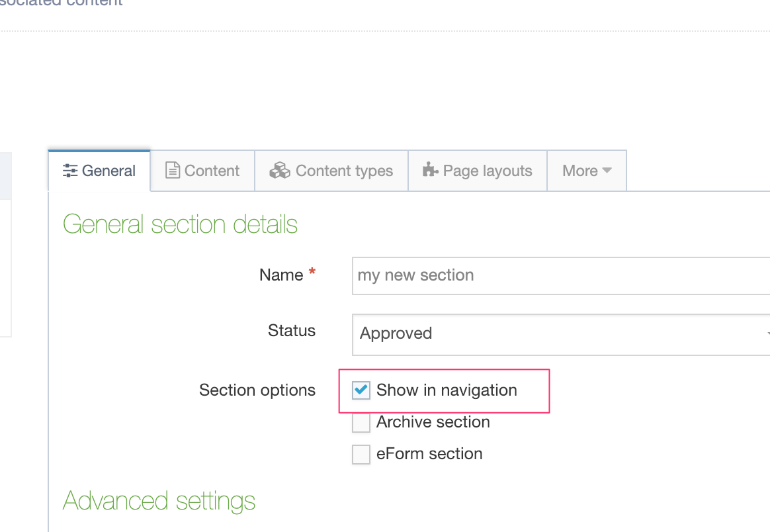Click the cubes icon beside Content types
770x532 pixels.
[x=280, y=171]
